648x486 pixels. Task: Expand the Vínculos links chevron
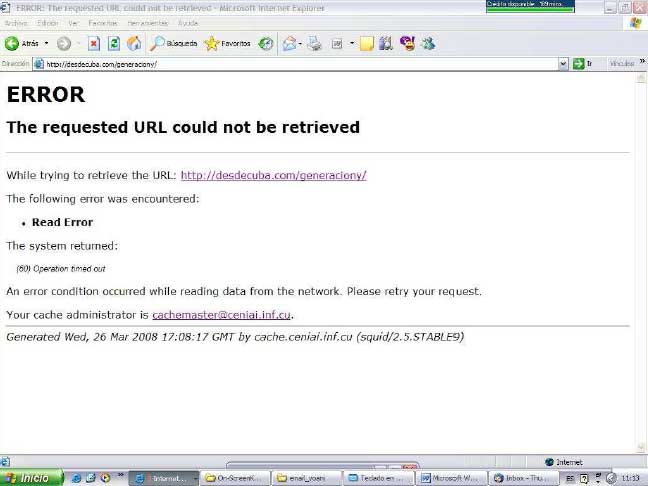pos(642,61)
